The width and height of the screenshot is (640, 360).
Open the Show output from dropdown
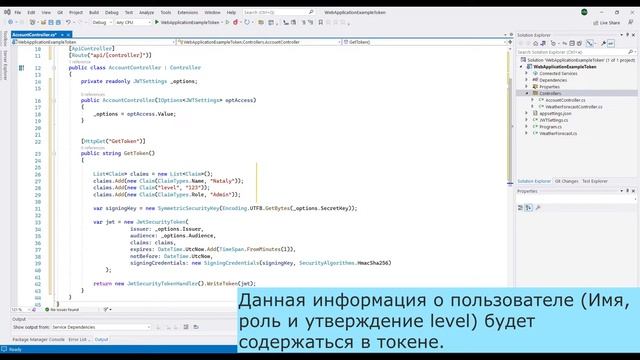click(x=101, y=327)
